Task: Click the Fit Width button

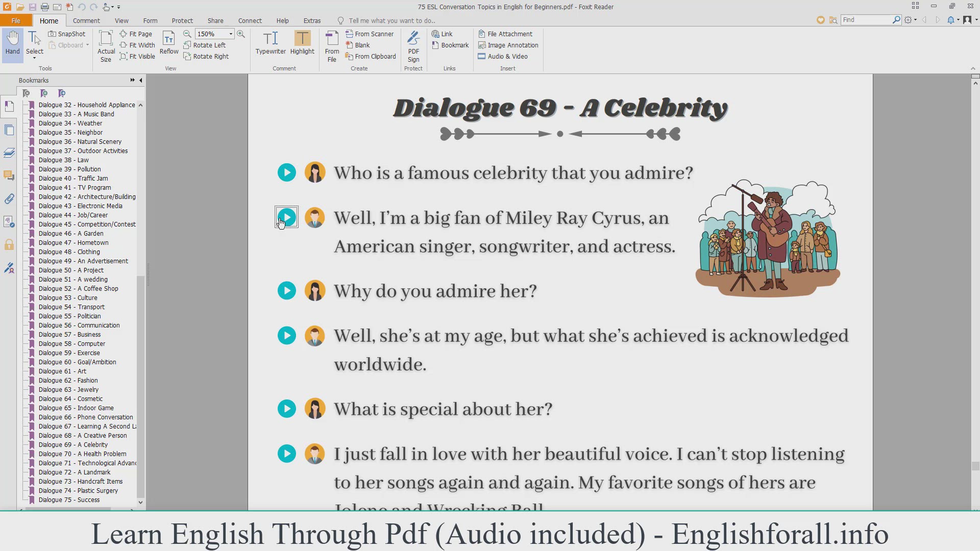Action: (x=137, y=45)
